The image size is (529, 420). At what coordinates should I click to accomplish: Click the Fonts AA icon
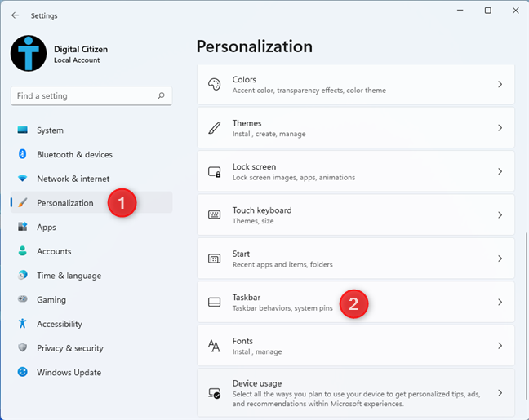[x=214, y=346]
